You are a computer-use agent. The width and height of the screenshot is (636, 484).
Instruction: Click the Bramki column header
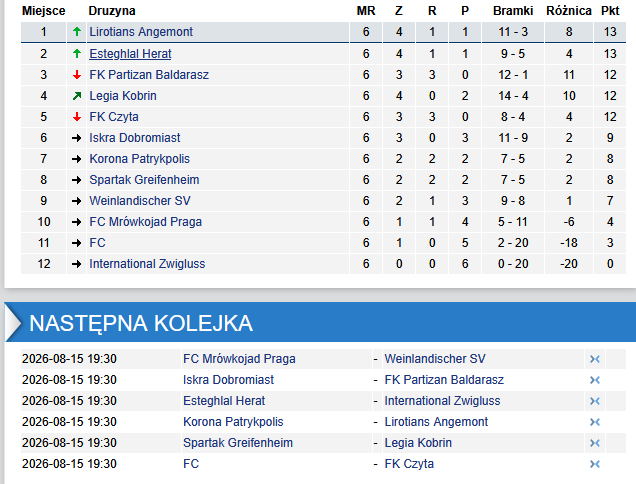[x=513, y=11]
